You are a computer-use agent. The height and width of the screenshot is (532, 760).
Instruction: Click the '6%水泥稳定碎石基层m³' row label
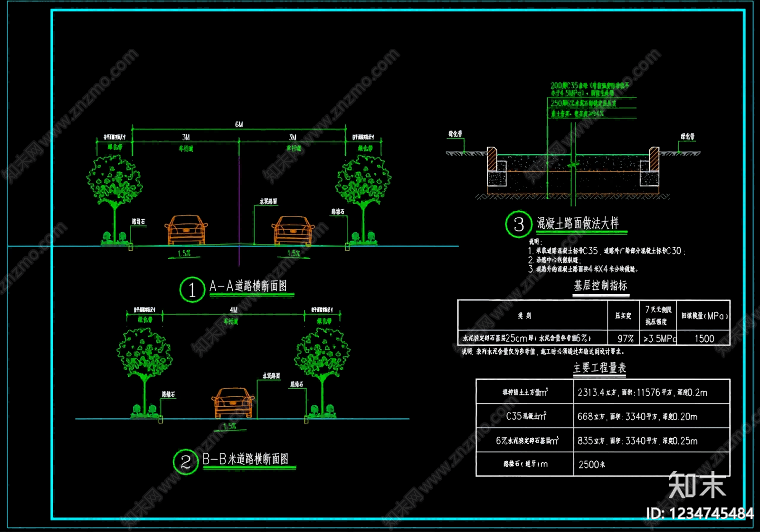(527, 440)
